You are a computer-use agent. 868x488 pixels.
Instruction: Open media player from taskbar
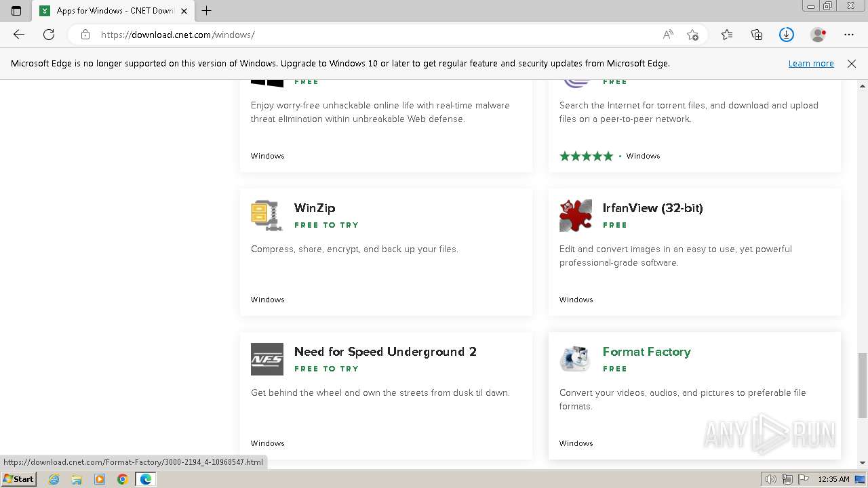click(x=100, y=479)
